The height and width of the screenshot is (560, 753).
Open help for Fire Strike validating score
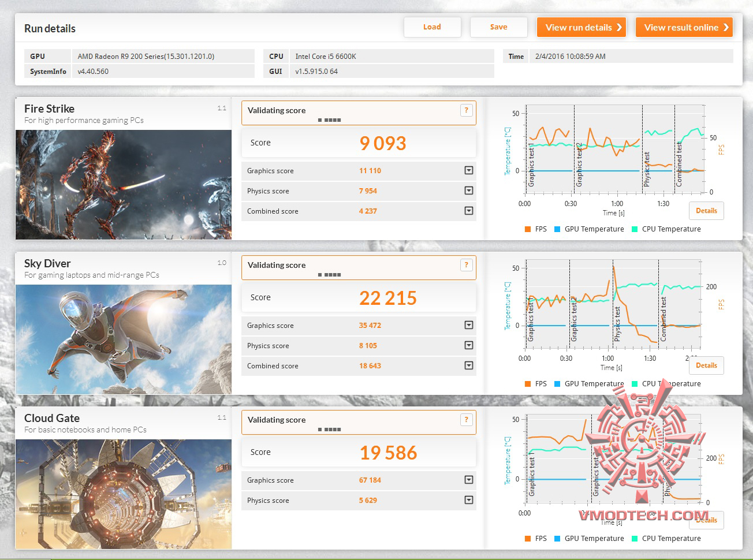click(x=467, y=110)
